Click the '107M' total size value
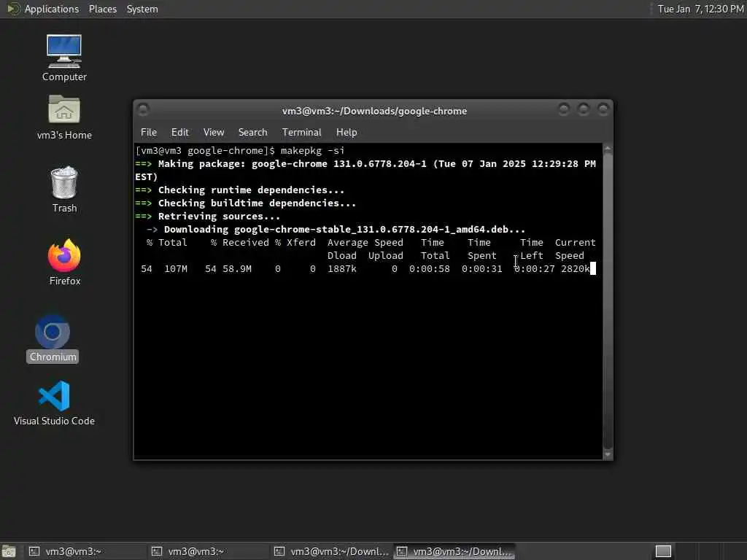Image resolution: width=747 pixels, height=560 pixels. pyautogui.click(x=176, y=268)
